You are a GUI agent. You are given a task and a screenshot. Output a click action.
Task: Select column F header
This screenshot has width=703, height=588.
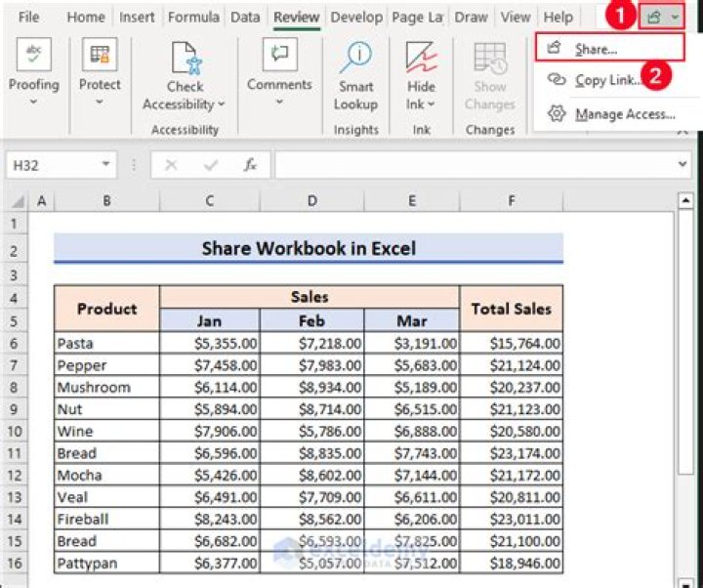[x=511, y=201]
